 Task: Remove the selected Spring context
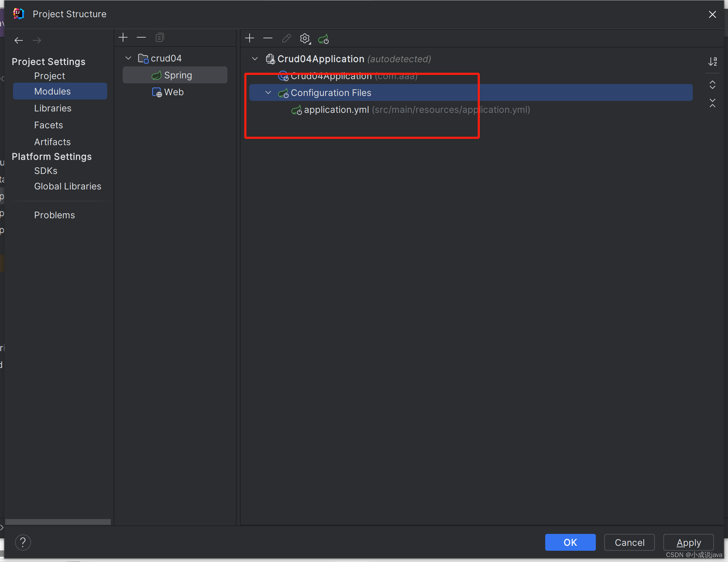point(268,38)
